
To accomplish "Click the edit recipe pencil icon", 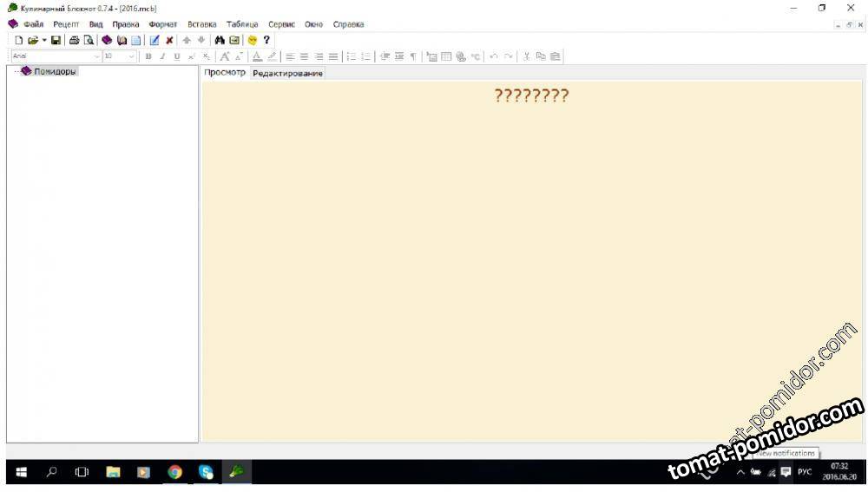I will (155, 40).
